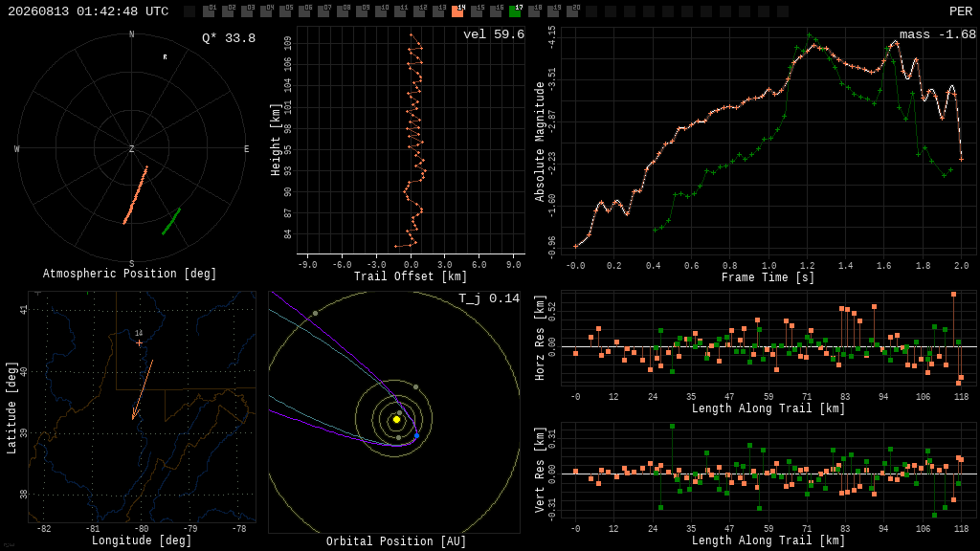This screenshot has height=551, width=980.
Task: Click the Q* 33.8 convergence angle value
Action: point(229,38)
